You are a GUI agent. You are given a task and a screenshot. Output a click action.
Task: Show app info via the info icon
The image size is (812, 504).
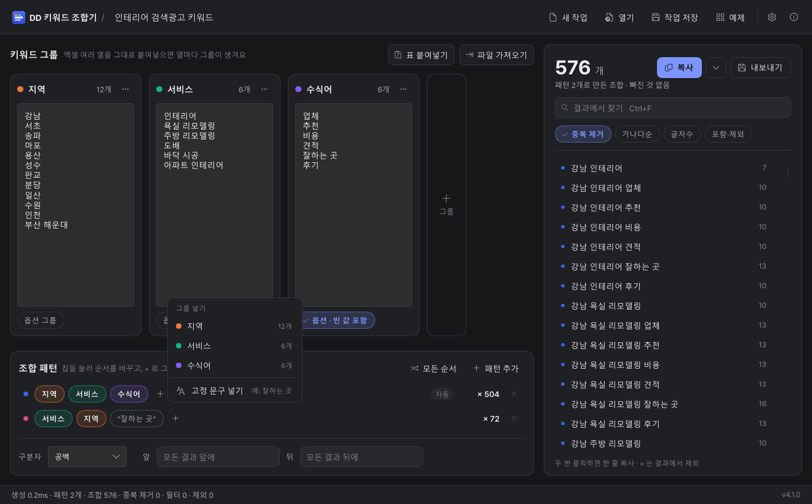794,17
